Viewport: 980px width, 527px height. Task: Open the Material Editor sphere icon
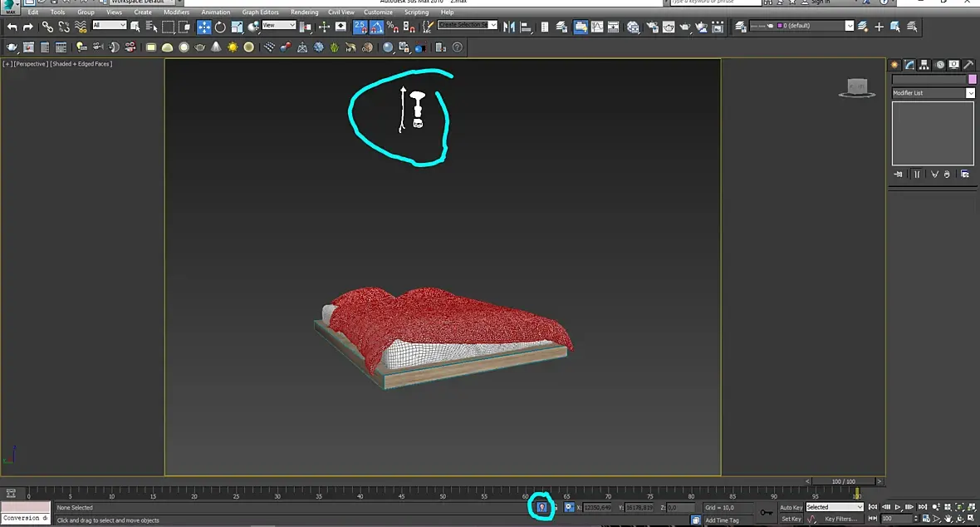tap(633, 27)
